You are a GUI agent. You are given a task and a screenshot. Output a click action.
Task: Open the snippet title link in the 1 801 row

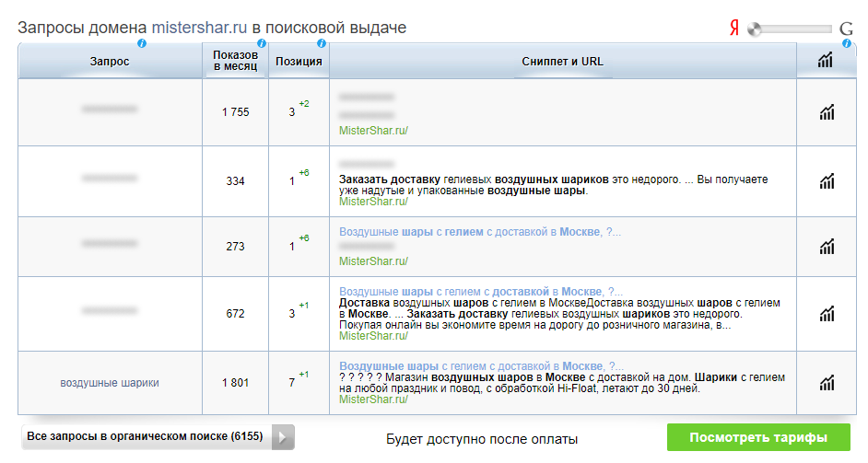[481, 366]
